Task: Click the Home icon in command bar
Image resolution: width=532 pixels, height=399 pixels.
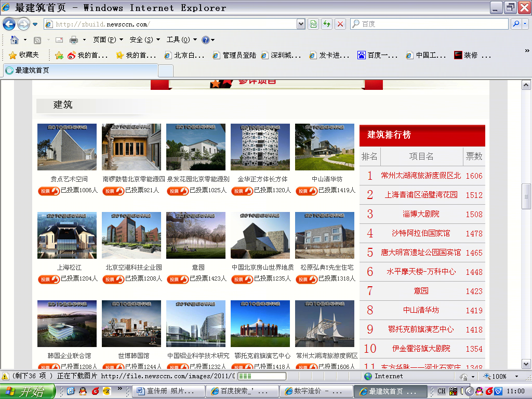Action: tap(14, 40)
